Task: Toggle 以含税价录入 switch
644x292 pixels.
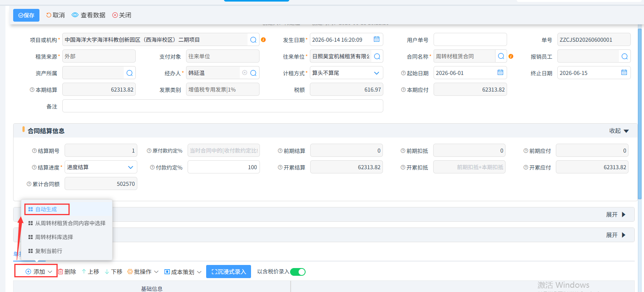Action: tap(298, 272)
